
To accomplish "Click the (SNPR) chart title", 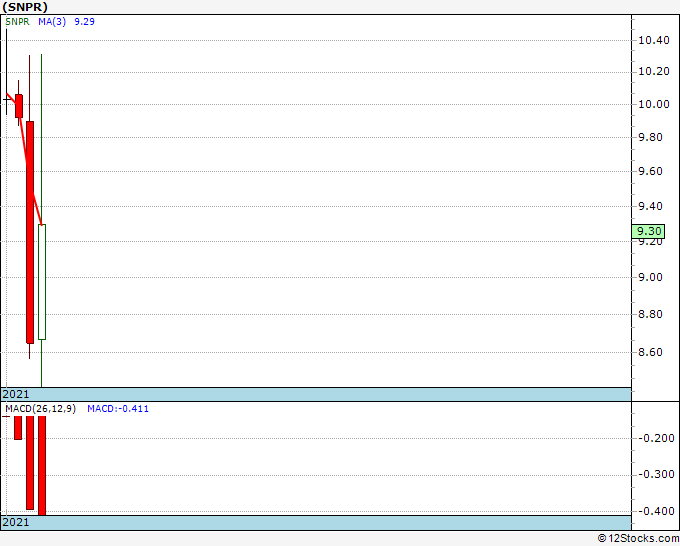I will (x=25, y=7).
